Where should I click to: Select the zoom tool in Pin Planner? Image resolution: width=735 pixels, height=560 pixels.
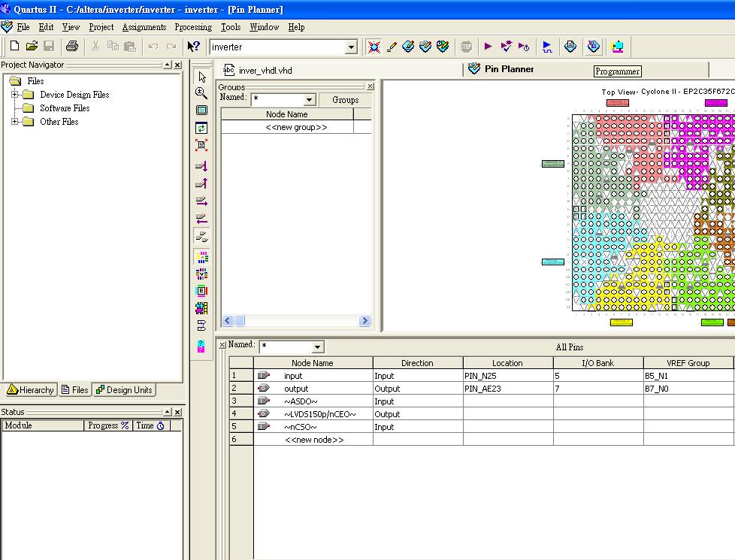(x=201, y=93)
